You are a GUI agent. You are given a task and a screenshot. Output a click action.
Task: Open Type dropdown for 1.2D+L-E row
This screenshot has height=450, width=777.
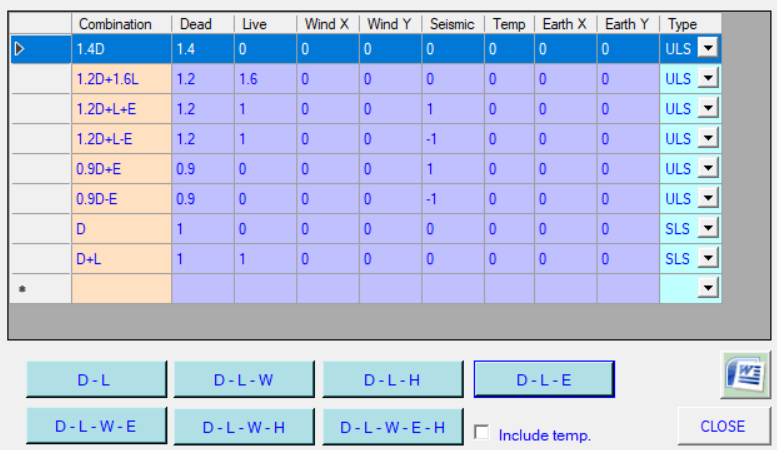[x=709, y=138]
